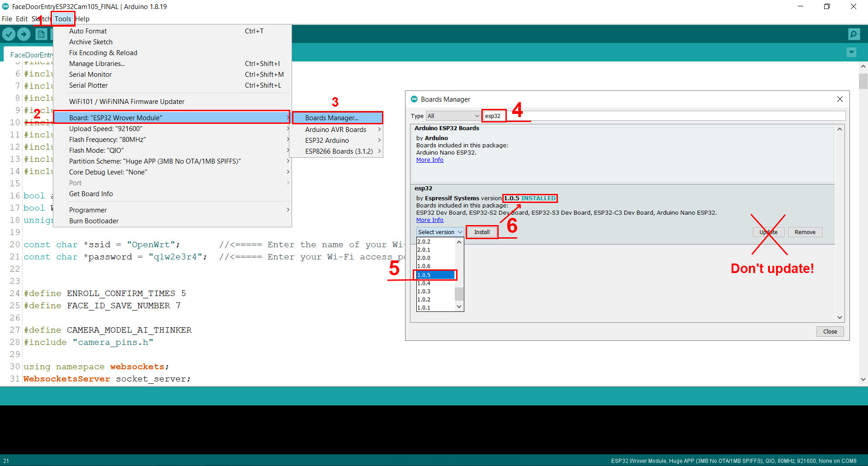The width and height of the screenshot is (868, 466).
Task: Open the Select version dropdown
Action: coord(440,232)
